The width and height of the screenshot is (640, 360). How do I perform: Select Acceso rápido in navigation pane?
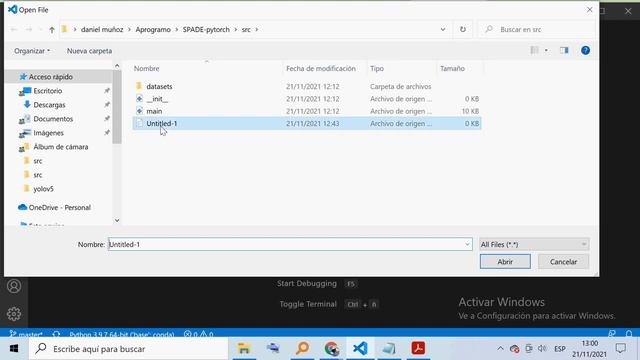pyautogui.click(x=51, y=77)
